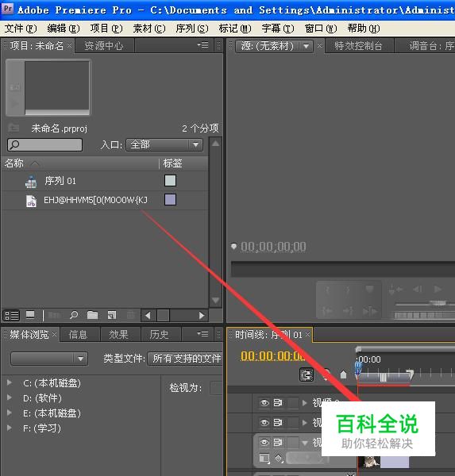Click the label color swatch for 序列 01
Image resolution: width=455 pixels, height=476 pixels.
click(170, 181)
